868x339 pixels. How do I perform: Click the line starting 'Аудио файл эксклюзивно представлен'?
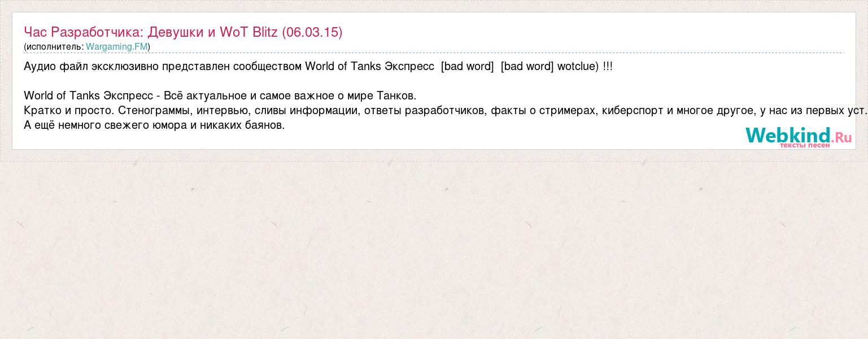(318, 67)
